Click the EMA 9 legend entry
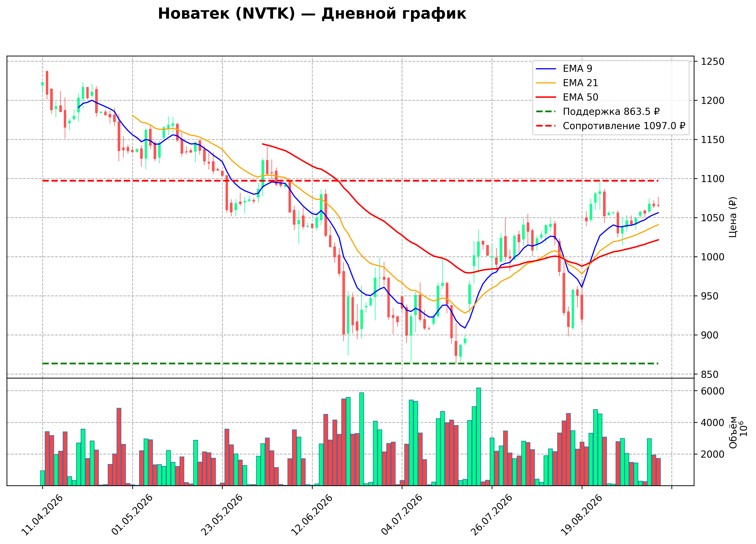 pos(564,68)
